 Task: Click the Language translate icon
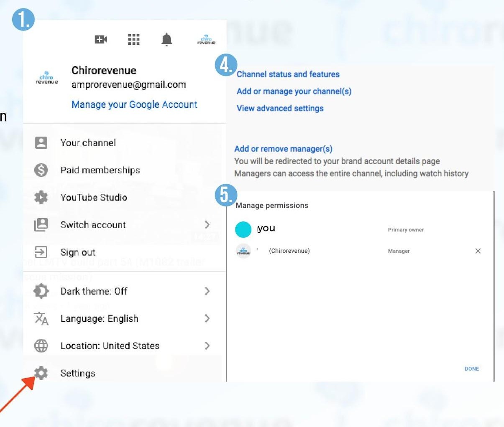tap(41, 318)
